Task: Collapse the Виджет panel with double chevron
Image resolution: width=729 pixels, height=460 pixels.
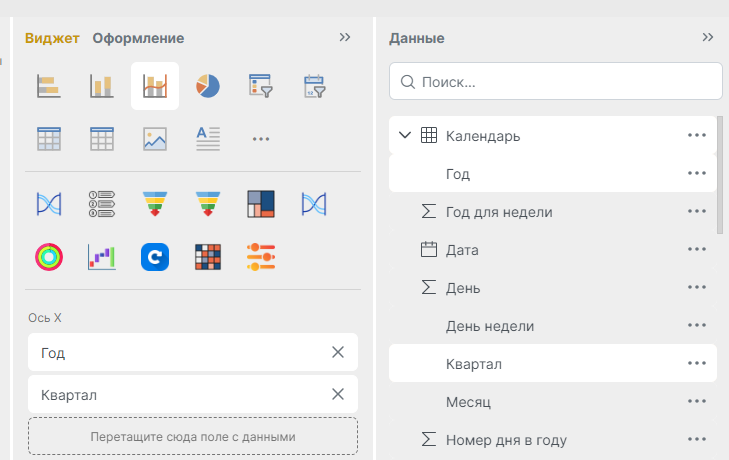Action: [345, 37]
